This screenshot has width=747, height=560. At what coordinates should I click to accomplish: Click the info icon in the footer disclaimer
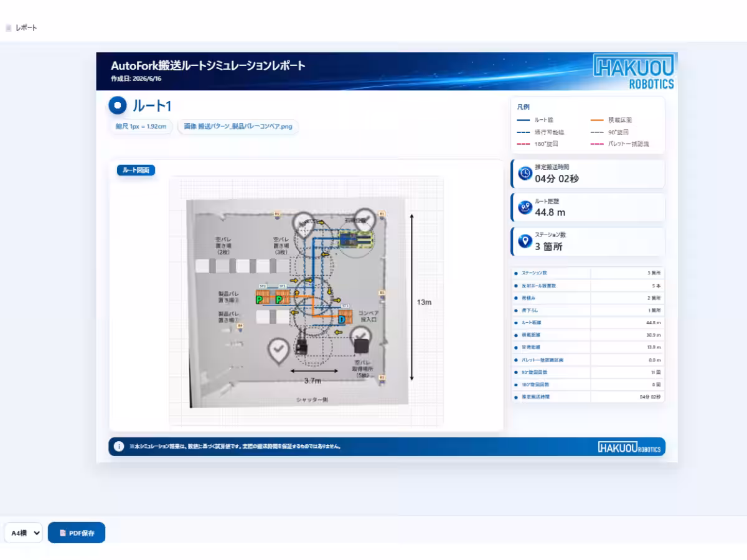(119, 447)
